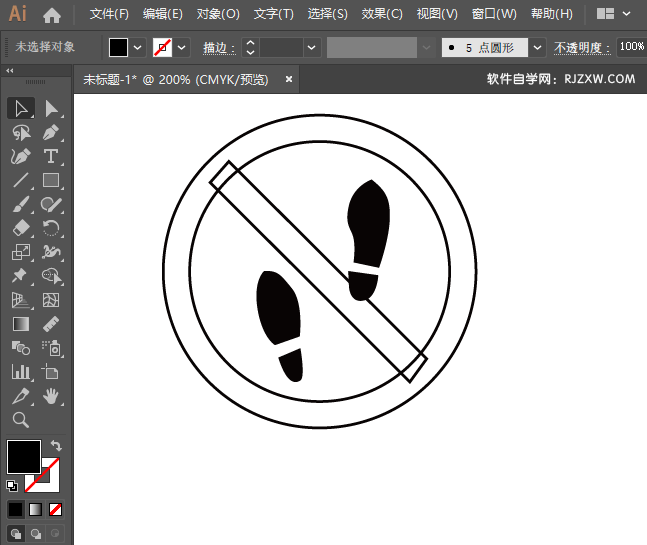Open the fill color dropdown arrow

[138, 47]
